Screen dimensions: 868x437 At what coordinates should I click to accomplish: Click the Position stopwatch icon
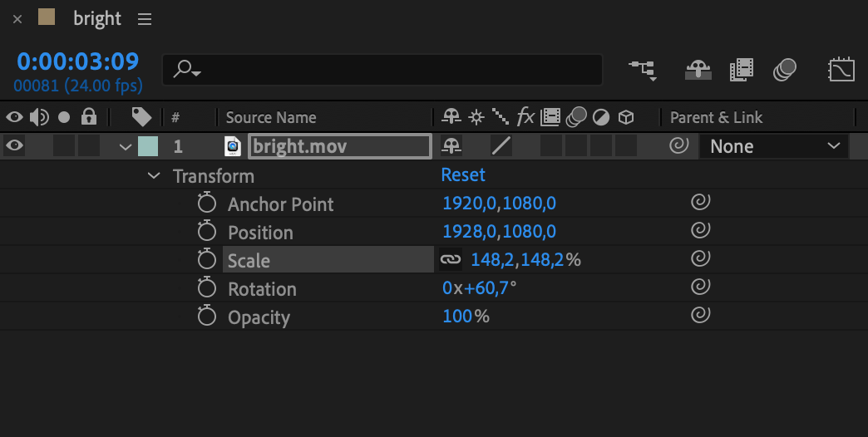pyautogui.click(x=207, y=233)
